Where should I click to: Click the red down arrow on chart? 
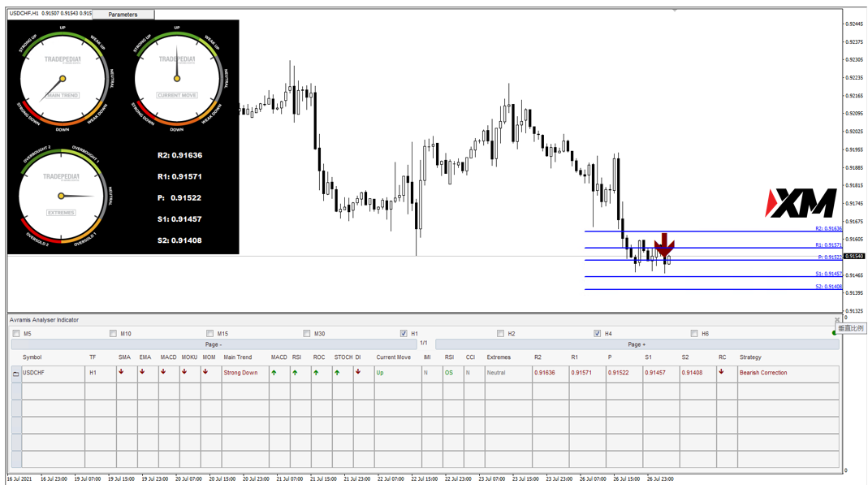[x=664, y=246]
